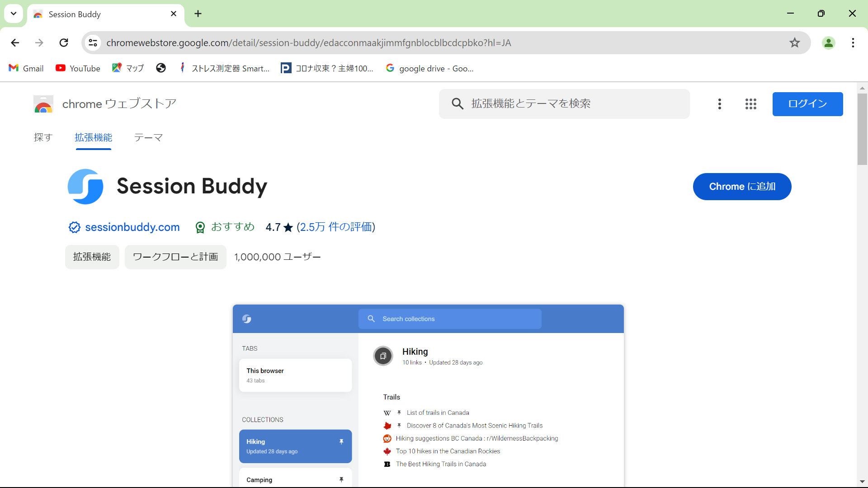Switch to the テーマ tab

click(148, 138)
